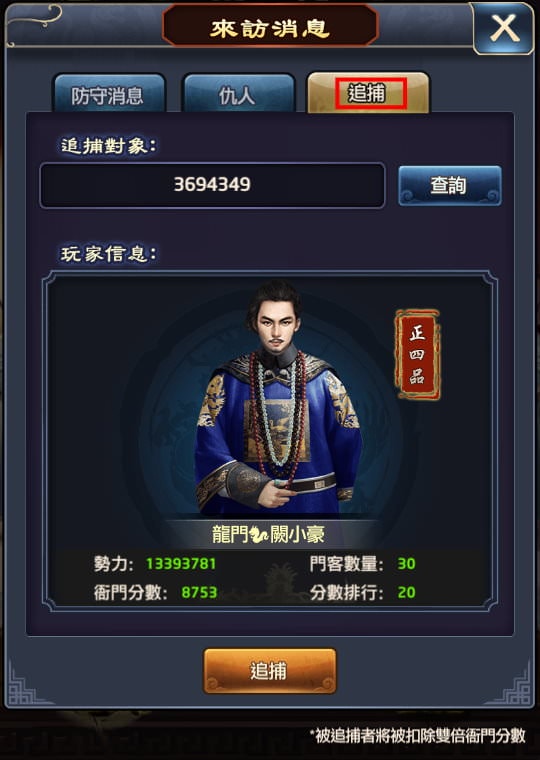540x760 pixels.
Task: Click the orange 追捕 button at bottom
Action: coord(270,671)
